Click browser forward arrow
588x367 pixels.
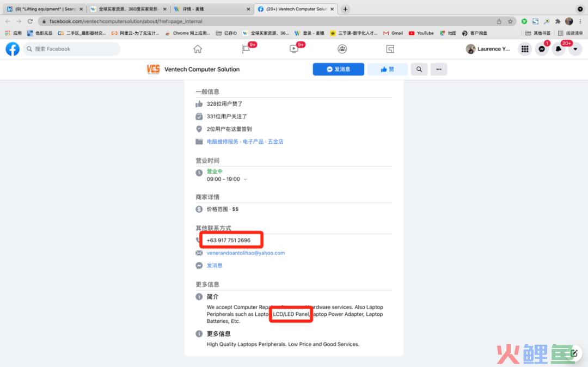19,21
